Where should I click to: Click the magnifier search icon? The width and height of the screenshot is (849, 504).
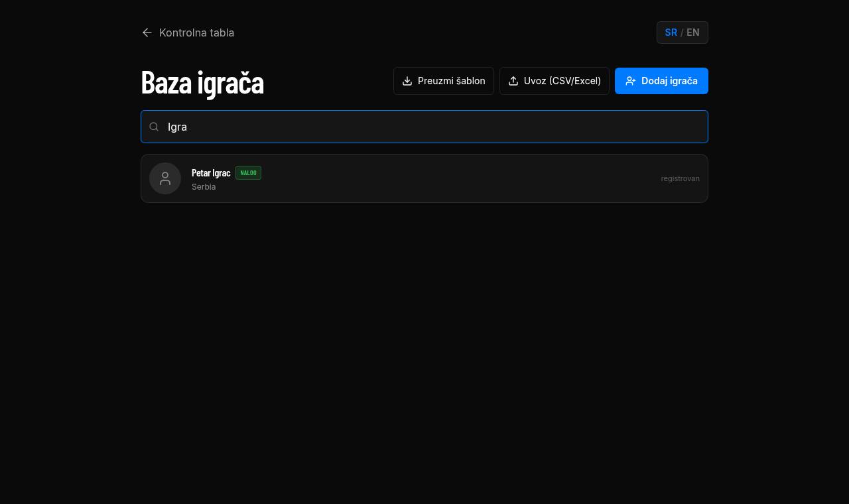coord(154,127)
